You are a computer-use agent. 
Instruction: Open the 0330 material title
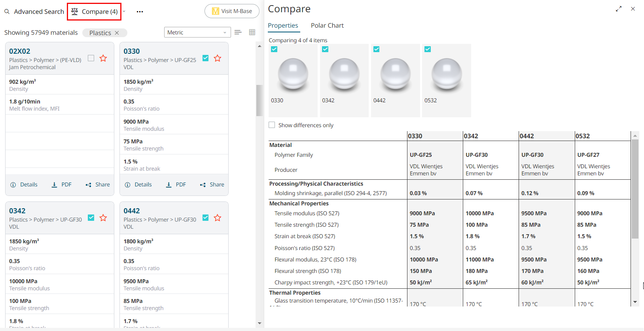pos(132,51)
